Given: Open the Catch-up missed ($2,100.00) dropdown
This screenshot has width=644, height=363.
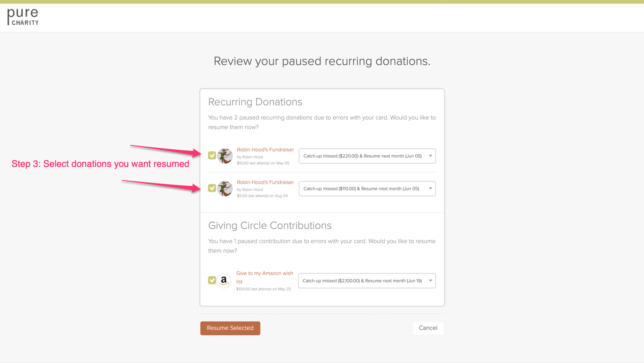Looking at the screenshot, I should pyautogui.click(x=367, y=280).
